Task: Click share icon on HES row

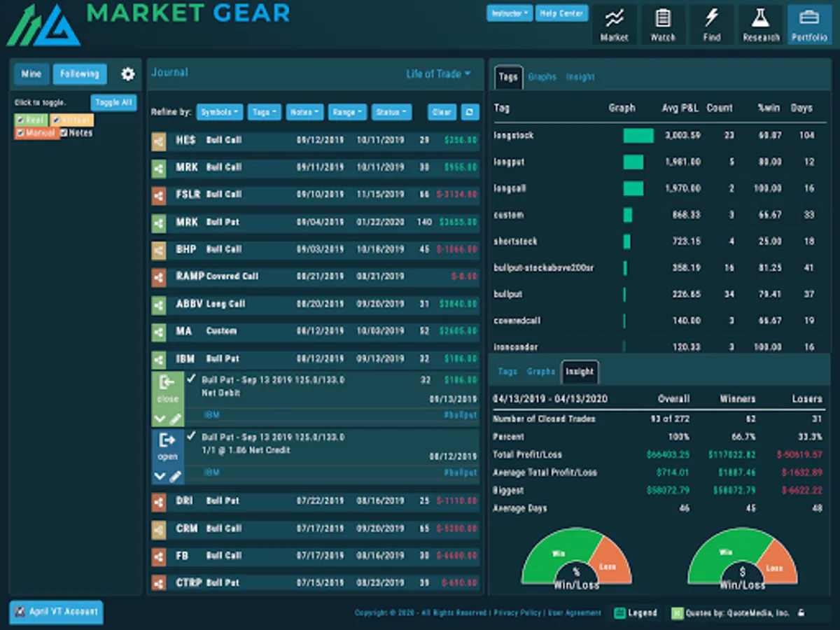Action: (x=159, y=141)
